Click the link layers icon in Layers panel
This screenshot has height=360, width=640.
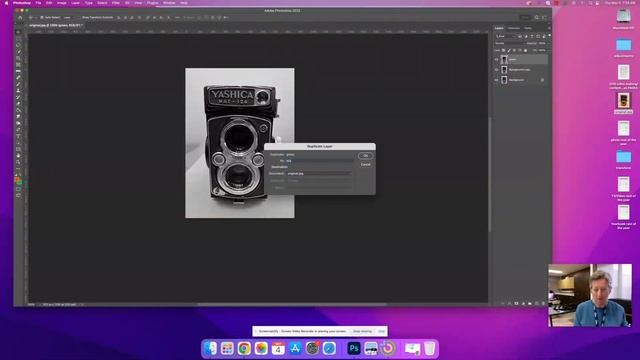click(503, 303)
